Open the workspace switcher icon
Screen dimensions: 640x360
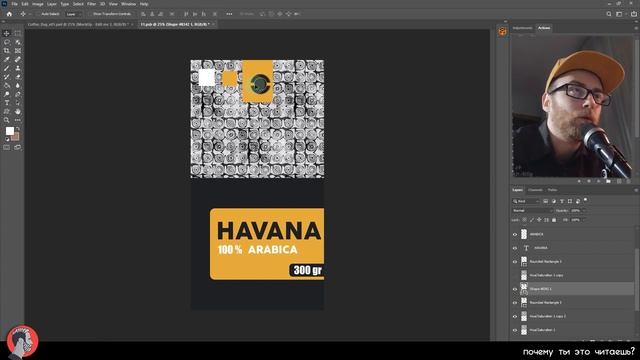[619, 14]
